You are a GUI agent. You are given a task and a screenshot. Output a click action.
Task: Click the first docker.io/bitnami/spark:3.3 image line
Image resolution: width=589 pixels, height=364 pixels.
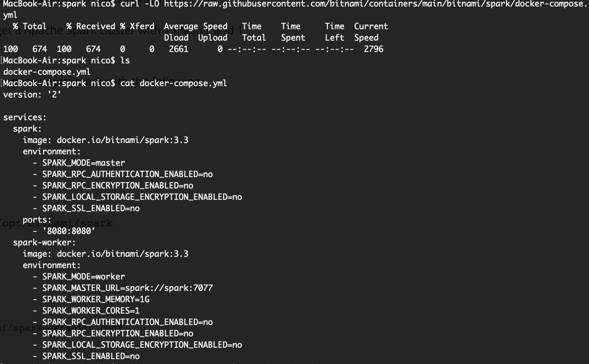tap(122, 140)
